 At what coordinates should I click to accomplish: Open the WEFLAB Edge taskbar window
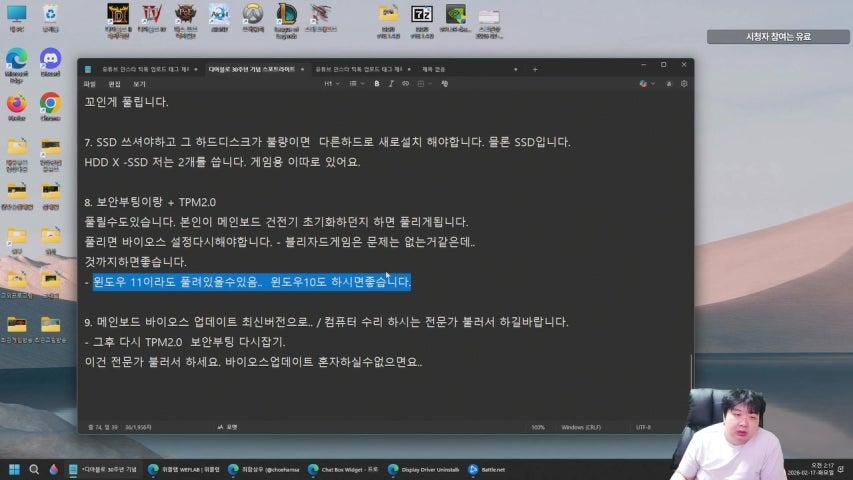(x=184, y=469)
